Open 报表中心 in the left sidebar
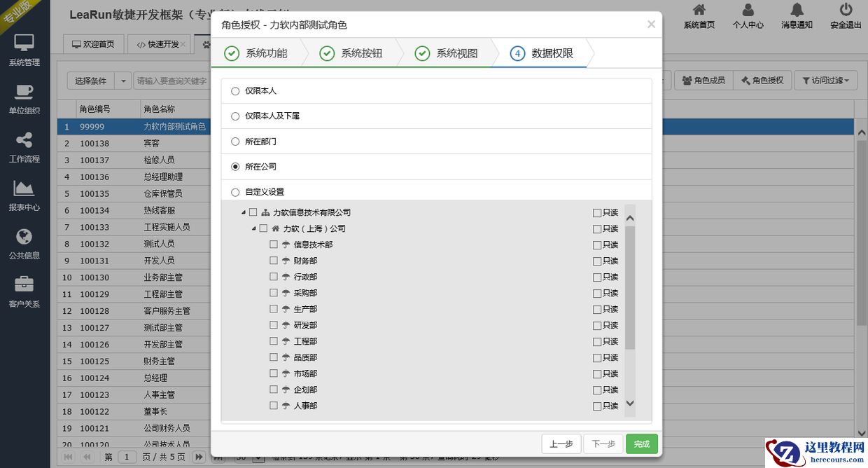 tap(24, 195)
